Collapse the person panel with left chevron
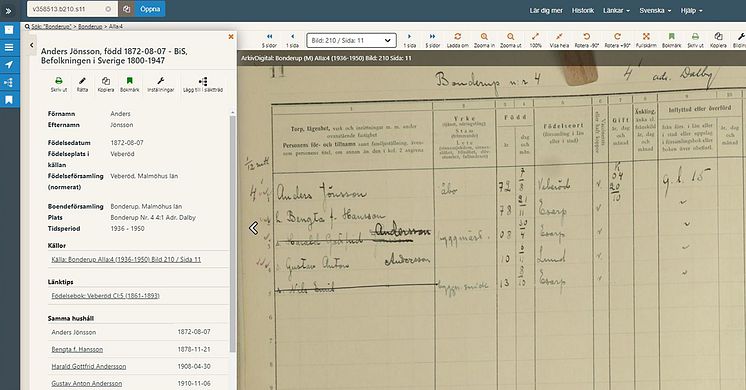 (31, 45)
